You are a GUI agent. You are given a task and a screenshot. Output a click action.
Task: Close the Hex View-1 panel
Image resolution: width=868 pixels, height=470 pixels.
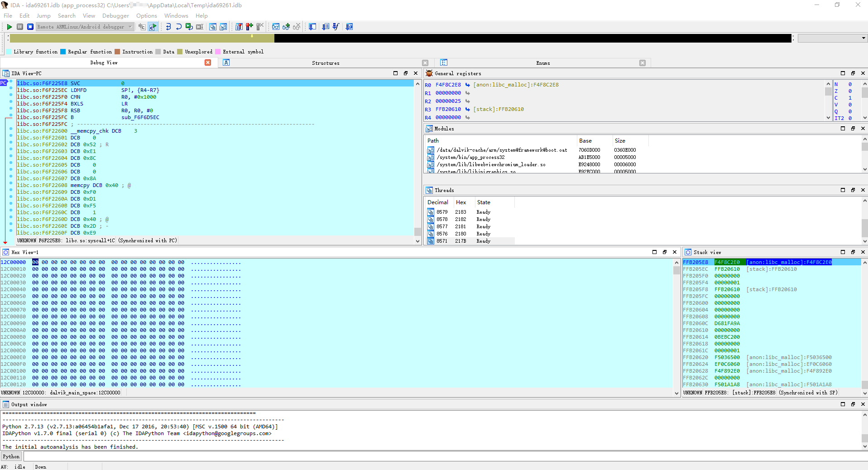pos(675,252)
